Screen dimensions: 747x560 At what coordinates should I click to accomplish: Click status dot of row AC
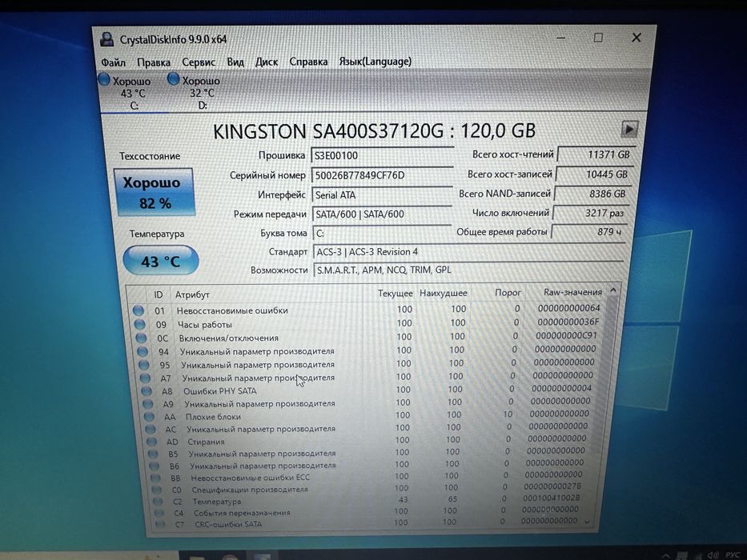(x=151, y=429)
